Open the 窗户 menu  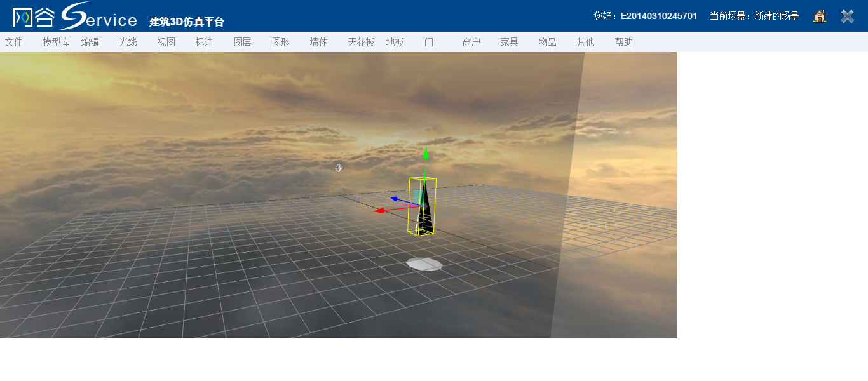tap(471, 42)
